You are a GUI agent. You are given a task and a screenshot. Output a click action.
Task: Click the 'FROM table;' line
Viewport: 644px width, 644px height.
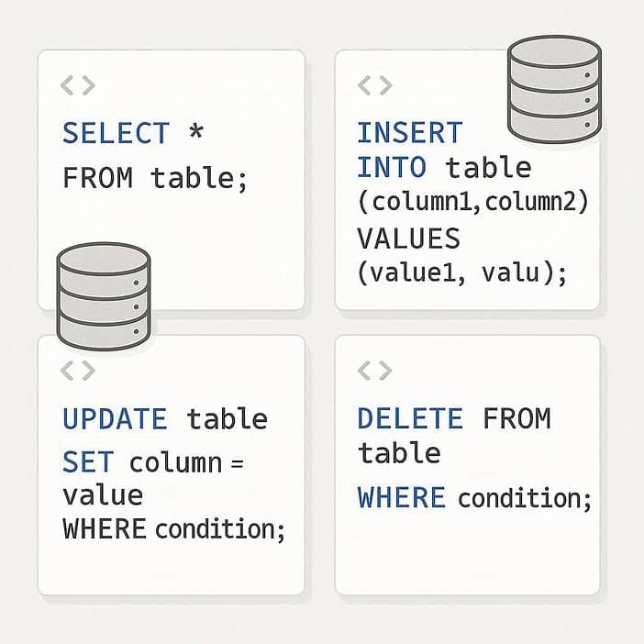tap(155, 177)
